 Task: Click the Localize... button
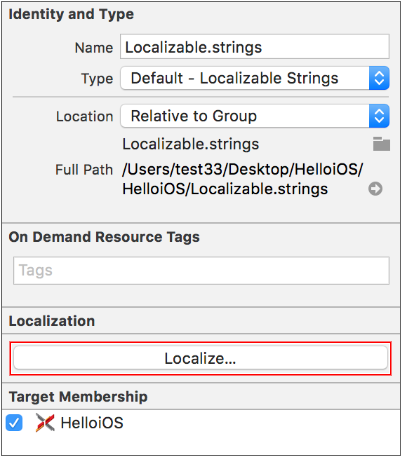[x=200, y=358]
